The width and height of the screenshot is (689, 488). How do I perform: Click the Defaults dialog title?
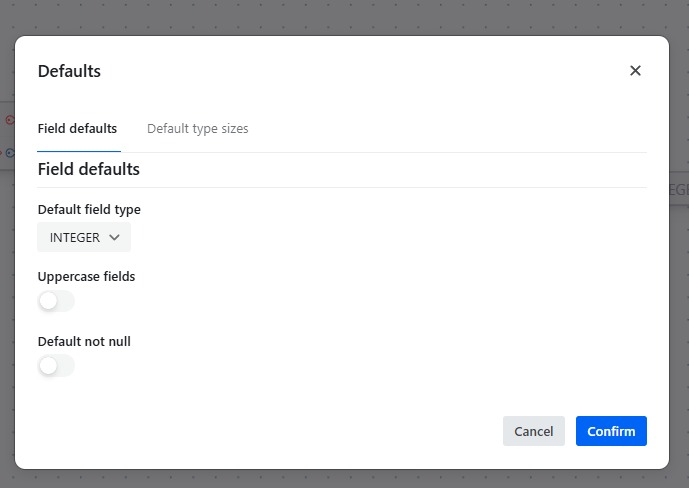69,71
